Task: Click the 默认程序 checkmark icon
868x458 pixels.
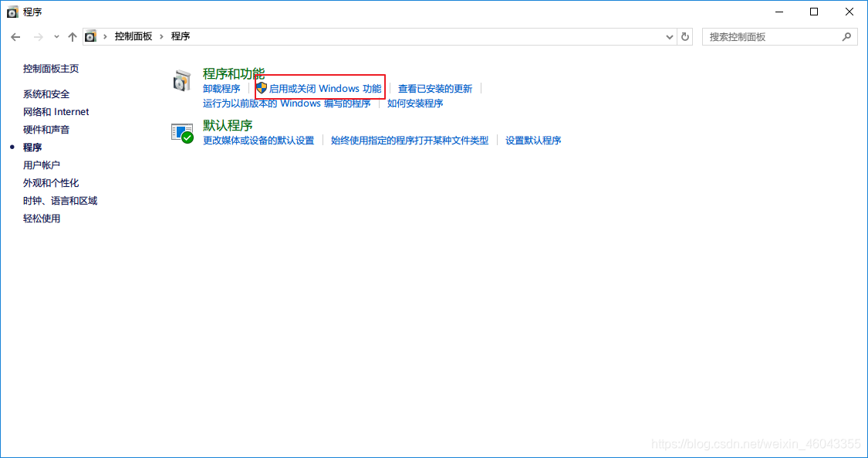Action: tap(182, 134)
